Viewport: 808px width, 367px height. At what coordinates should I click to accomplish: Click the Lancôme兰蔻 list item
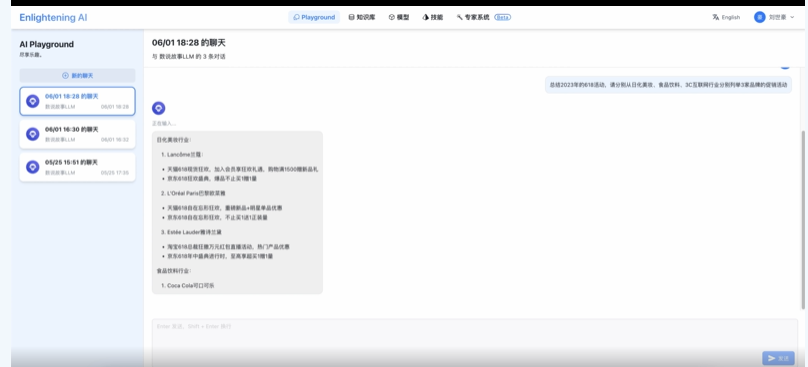pos(182,154)
